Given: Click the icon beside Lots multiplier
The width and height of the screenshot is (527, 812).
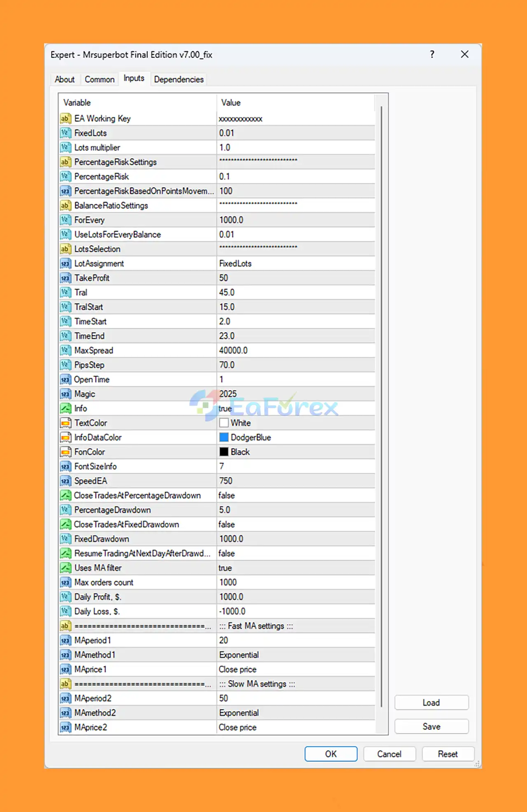Looking at the screenshot, I should pos(65,147).
